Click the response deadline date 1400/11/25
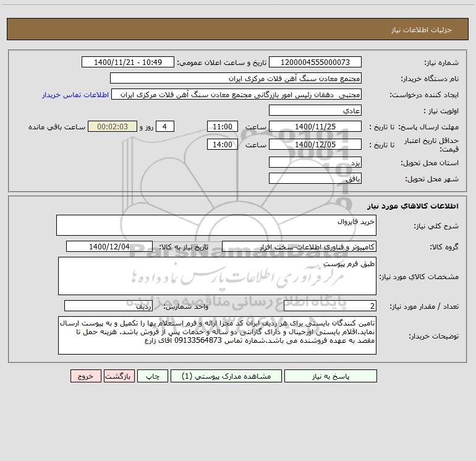Viewport: 476px width, 461px height. [x=315, y=127]
